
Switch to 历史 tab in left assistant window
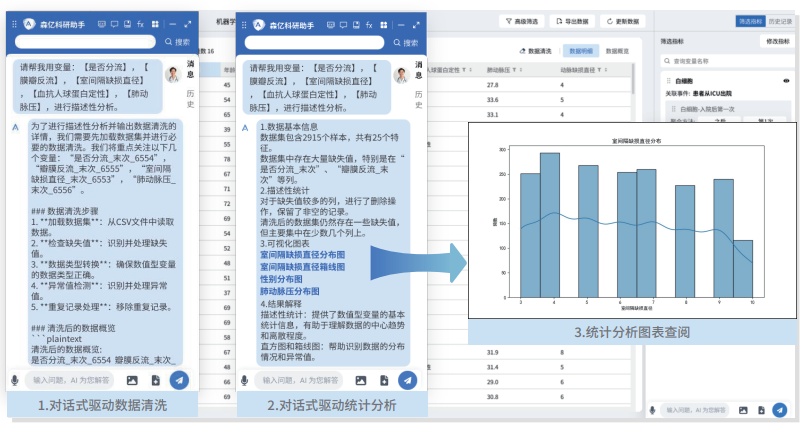point(190,99)
